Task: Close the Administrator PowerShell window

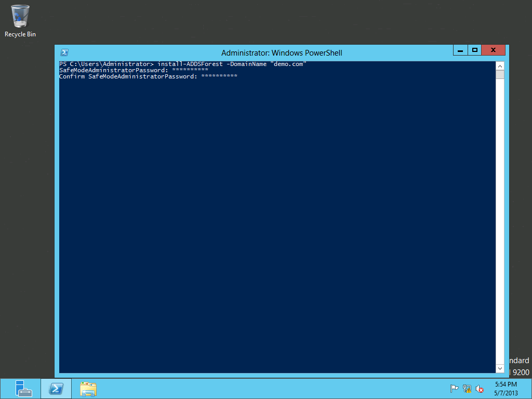Action: coord(494,50)
